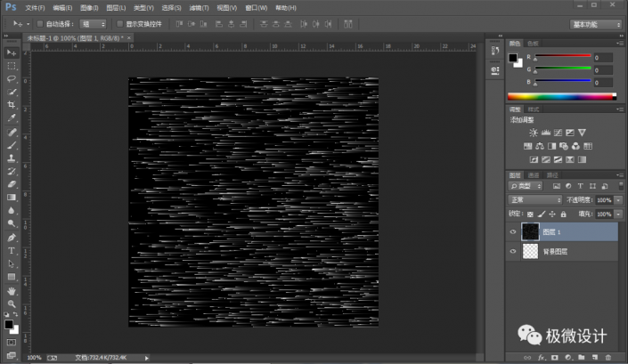Click the foreground color swatch in Color panel
628x364 pixels.
click(513, 59)
